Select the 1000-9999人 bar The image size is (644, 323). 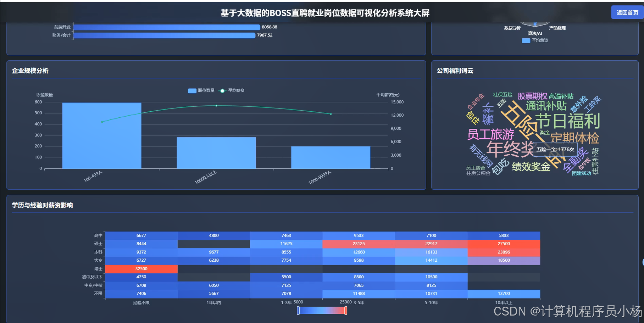[x=331, y=157]
